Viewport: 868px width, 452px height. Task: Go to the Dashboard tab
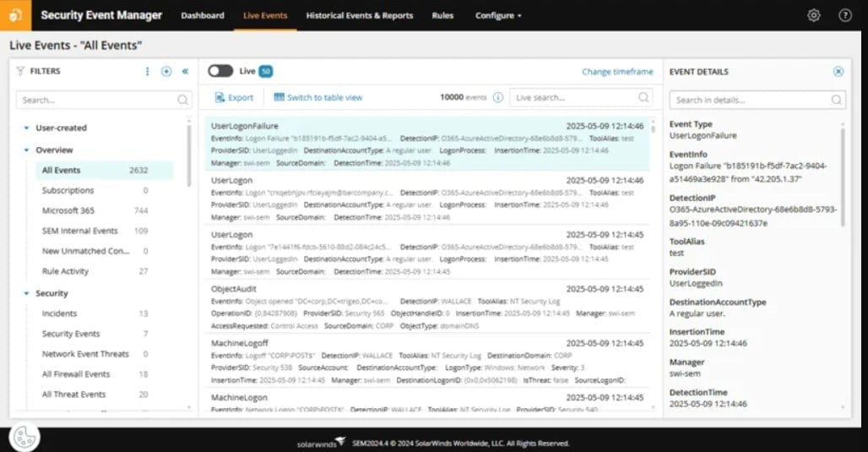click(x=203, y=15)
